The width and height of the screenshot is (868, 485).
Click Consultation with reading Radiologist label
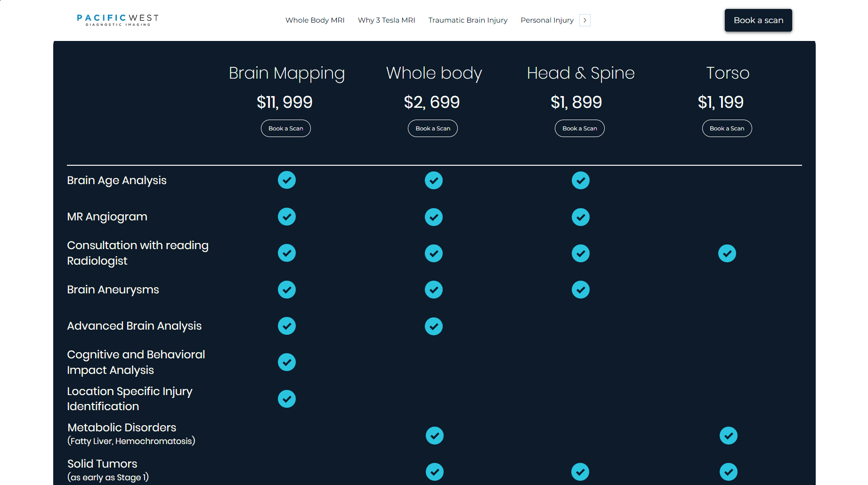[138, 253]
